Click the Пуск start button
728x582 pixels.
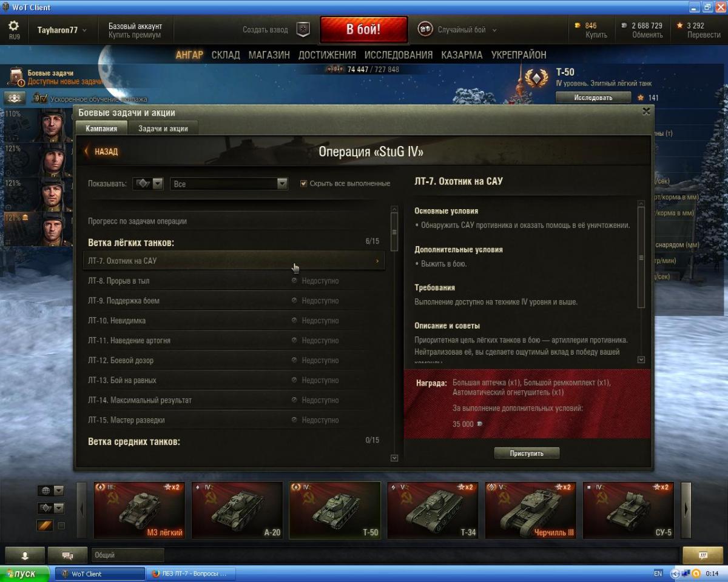pyautogui.click(x=26, y=574)
